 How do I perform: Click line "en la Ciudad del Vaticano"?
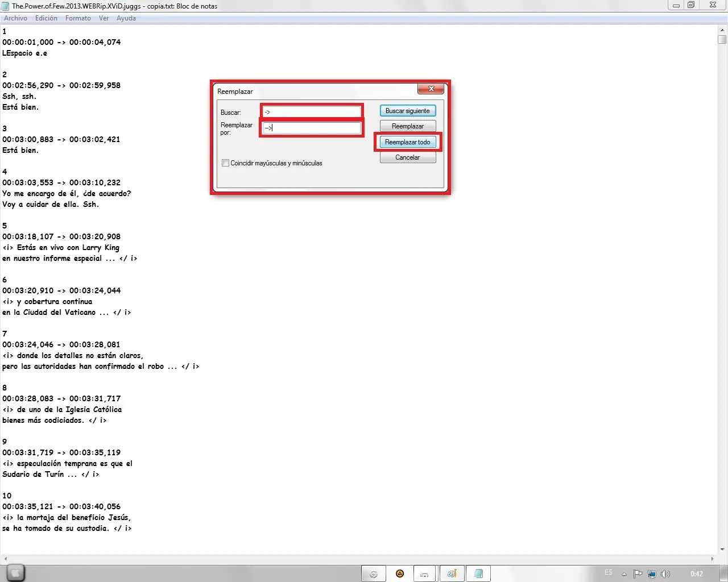click(x=67, y=312)
